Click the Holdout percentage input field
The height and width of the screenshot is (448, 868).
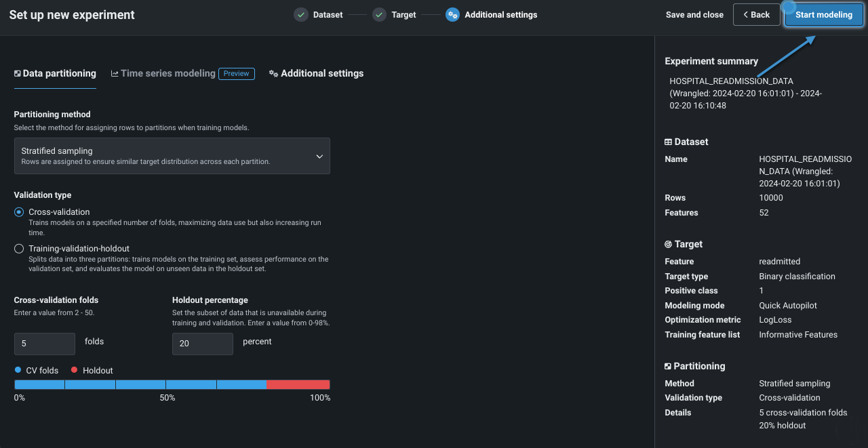click(x=202, y=344)
